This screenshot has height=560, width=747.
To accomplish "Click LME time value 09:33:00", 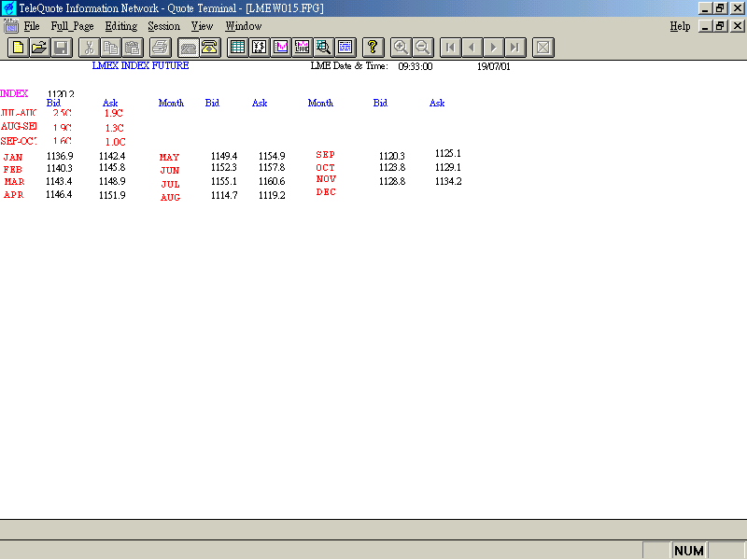I will pos(416,66).
